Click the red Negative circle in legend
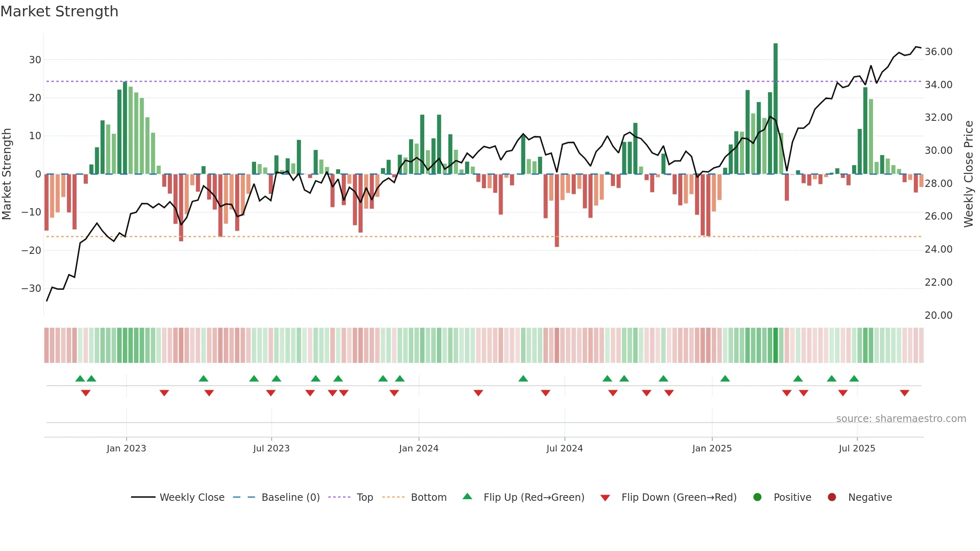 [832, 497]
